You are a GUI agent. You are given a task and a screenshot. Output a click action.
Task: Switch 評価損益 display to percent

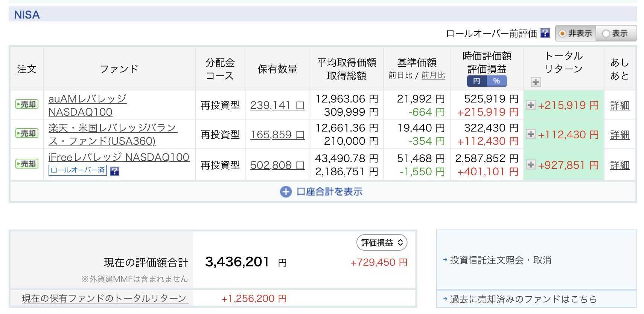point(496,81)
